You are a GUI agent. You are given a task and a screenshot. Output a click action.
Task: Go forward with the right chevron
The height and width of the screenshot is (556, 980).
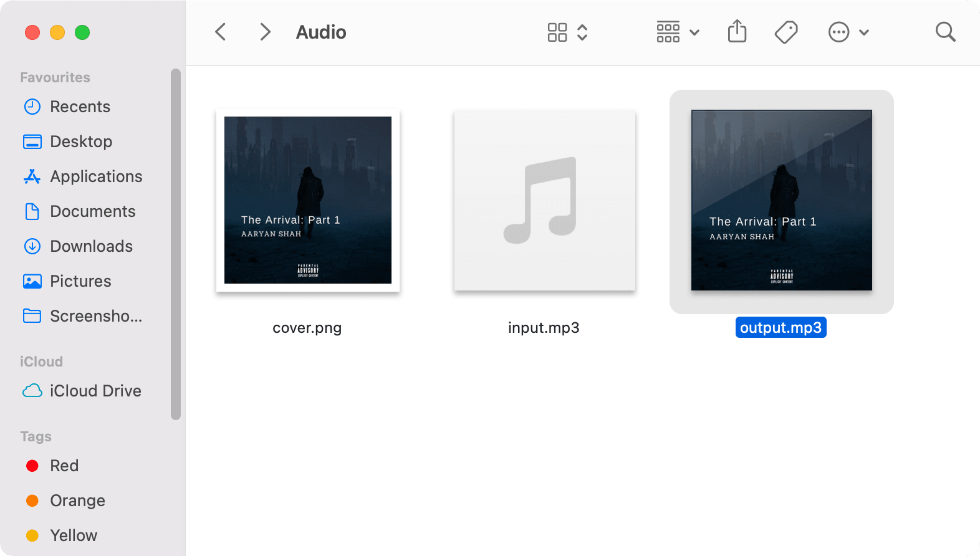265,32
